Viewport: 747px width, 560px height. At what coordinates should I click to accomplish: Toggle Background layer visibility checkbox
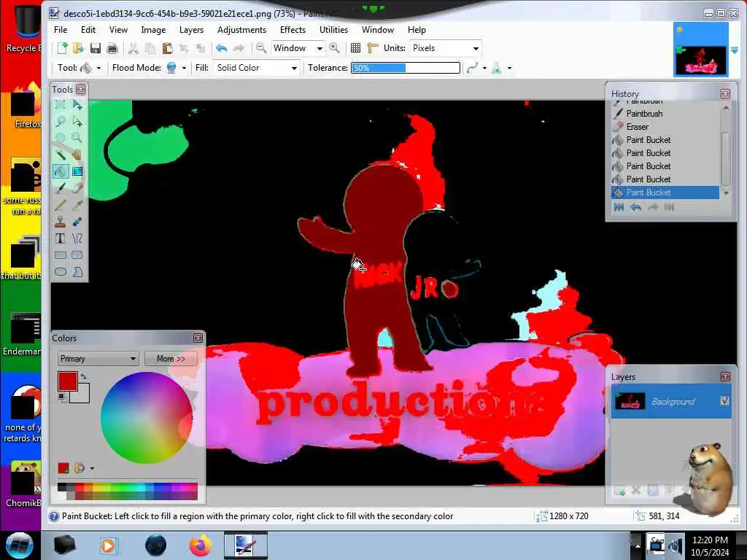[724, 401]
